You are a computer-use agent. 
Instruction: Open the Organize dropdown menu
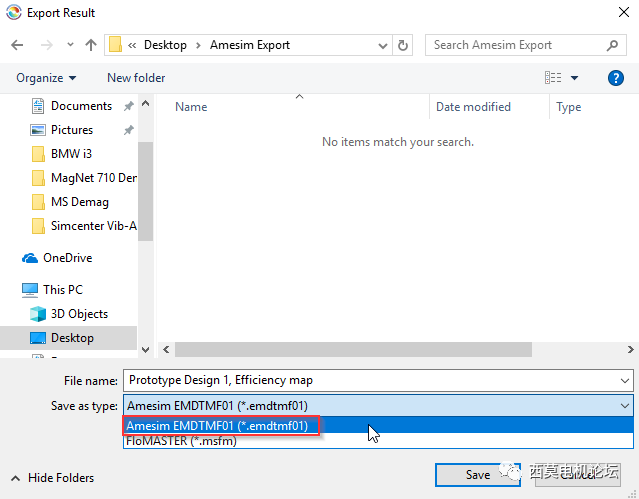(x=46, y=78)
